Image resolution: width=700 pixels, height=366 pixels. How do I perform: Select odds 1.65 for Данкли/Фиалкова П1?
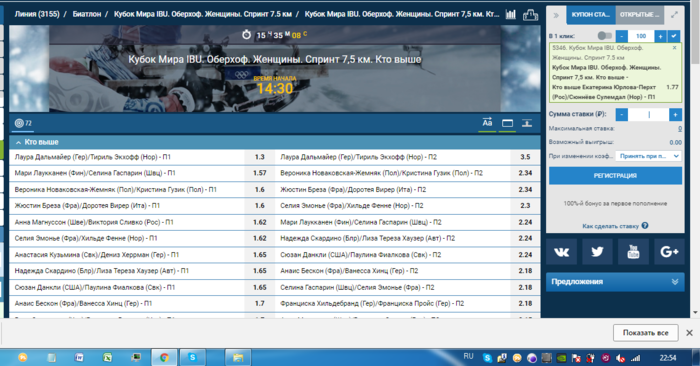(259, 287)
